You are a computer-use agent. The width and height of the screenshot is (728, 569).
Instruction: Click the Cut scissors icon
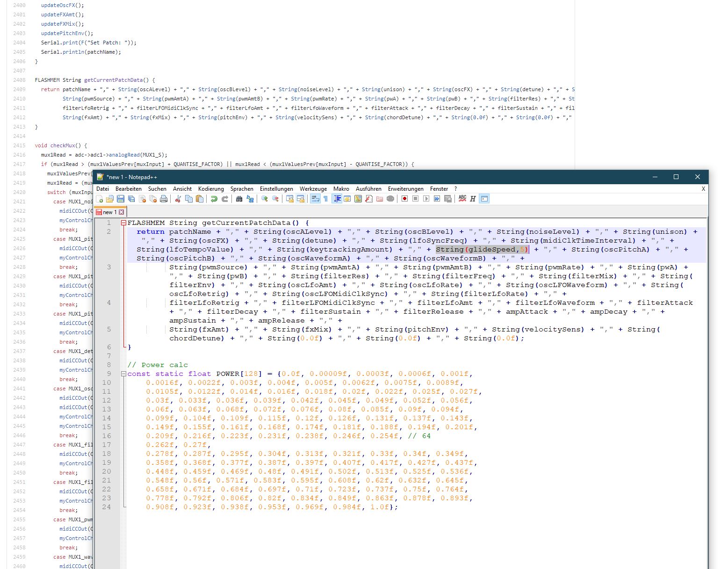[x=178, y=199]
